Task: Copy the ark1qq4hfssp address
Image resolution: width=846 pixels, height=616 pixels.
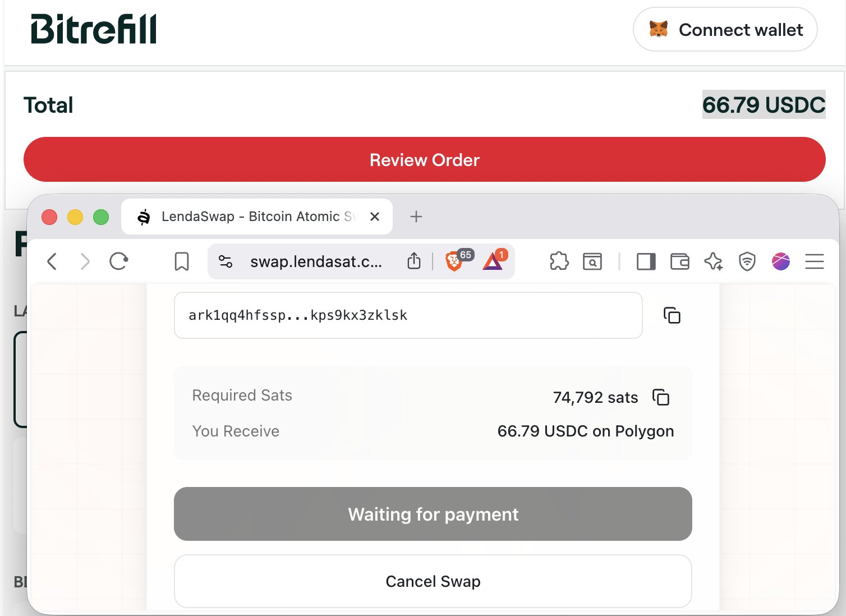Action: (672, 315)
